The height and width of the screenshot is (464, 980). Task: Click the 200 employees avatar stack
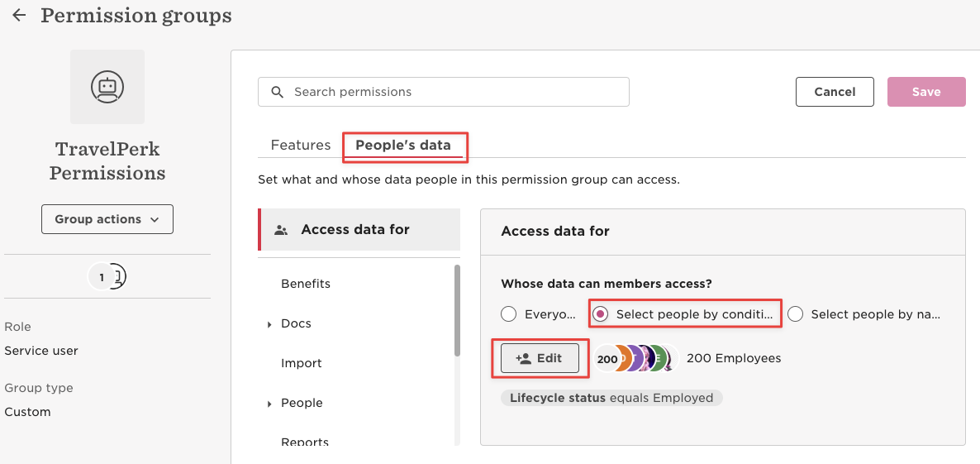click(635, 358)
